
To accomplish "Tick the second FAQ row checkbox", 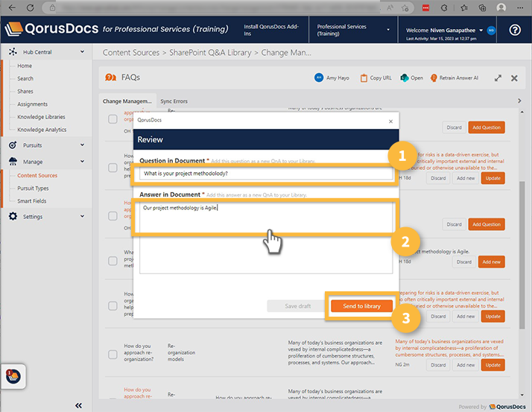I will pos(113,168).
